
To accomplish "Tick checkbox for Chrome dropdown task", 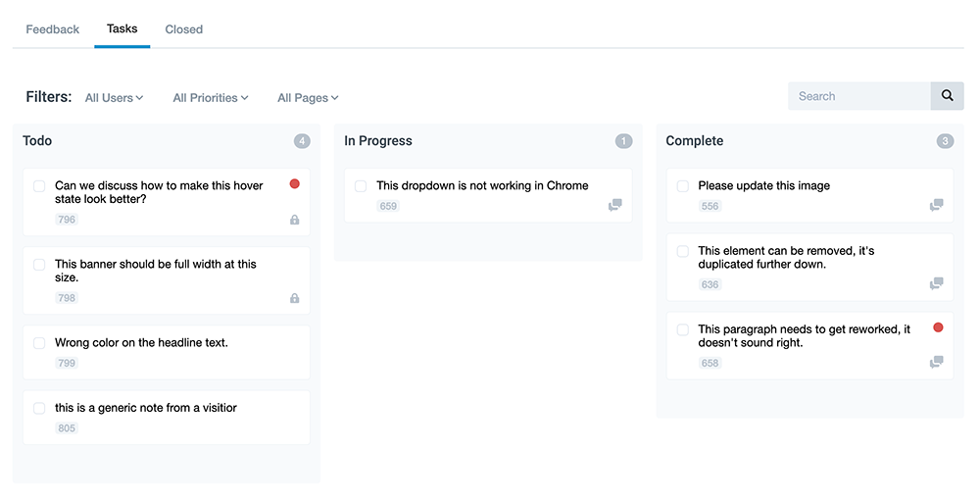I will click(361, 186).
